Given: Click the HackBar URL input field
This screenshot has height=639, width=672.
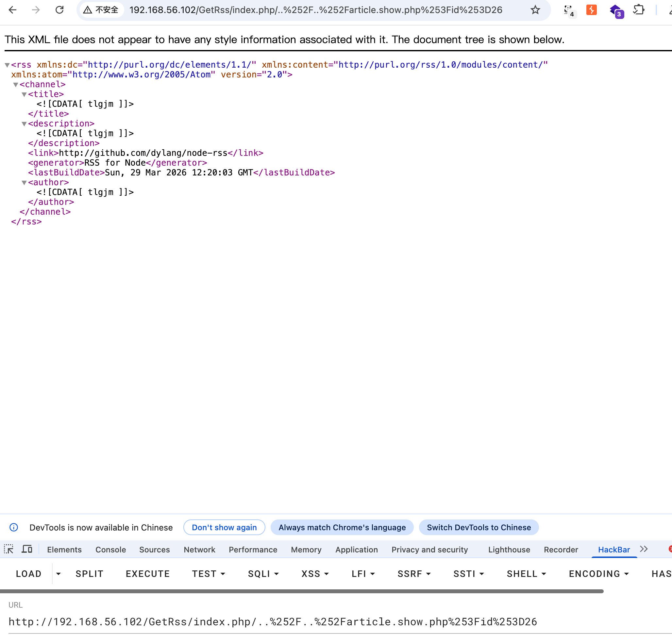Looking at the screenshot, I should [x=273, y=622].
